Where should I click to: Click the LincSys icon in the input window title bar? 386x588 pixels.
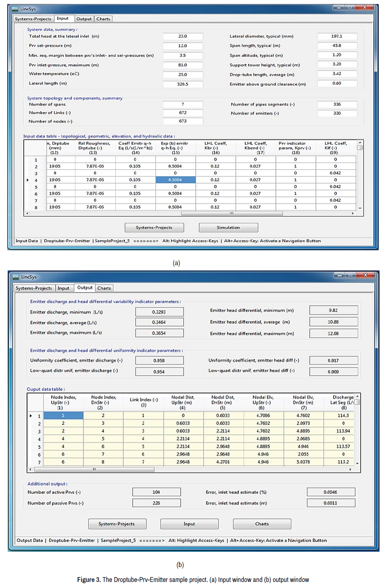(15, 9)
